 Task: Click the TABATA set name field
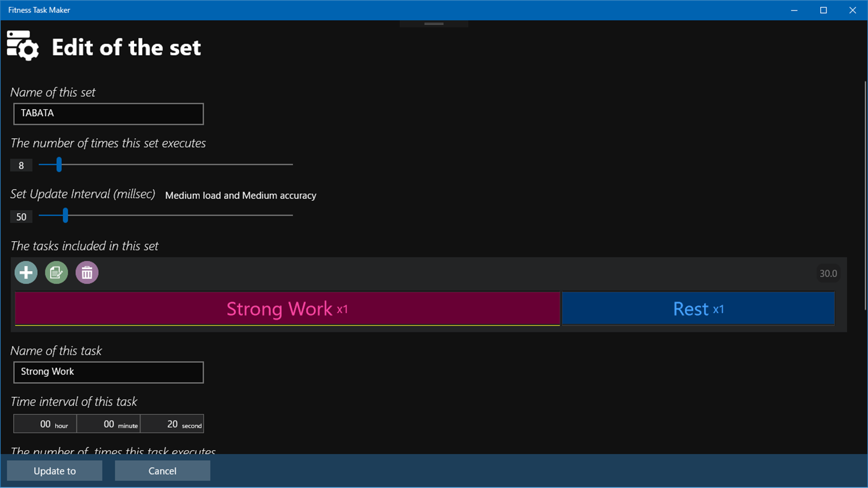[108, 113]
